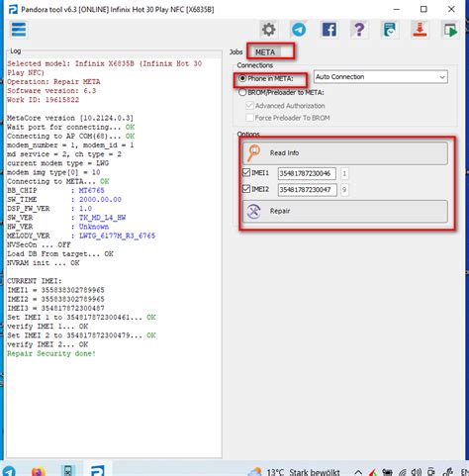Open the Facebook page icon
This screenshot has height=476, width=469.
(x=328, y=30)
